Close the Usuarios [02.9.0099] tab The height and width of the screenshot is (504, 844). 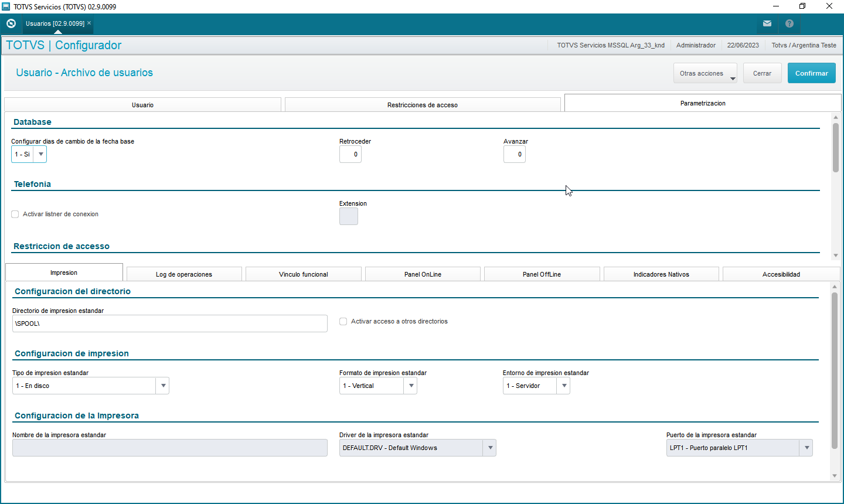[x=89, y=23]
